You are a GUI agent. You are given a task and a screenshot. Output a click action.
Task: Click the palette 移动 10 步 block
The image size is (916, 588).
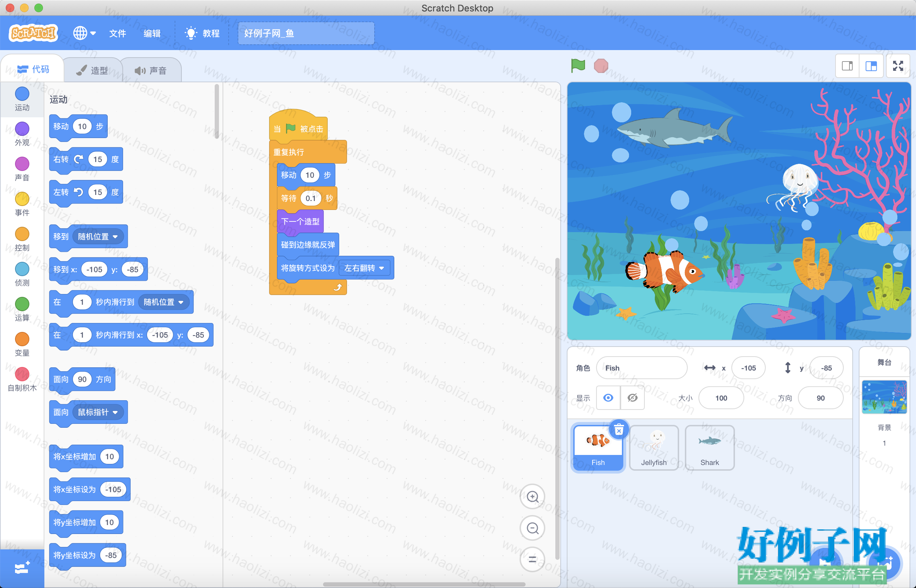[78, 126]
